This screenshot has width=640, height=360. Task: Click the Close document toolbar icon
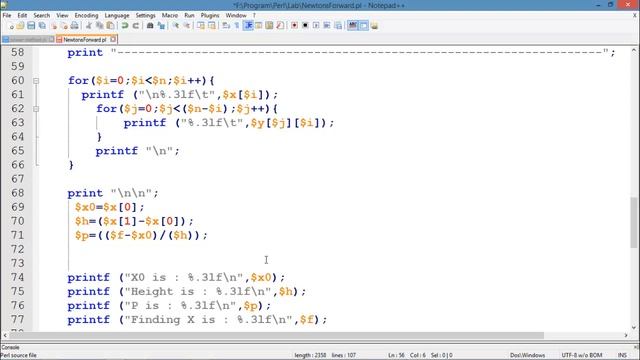coord(53,26)
